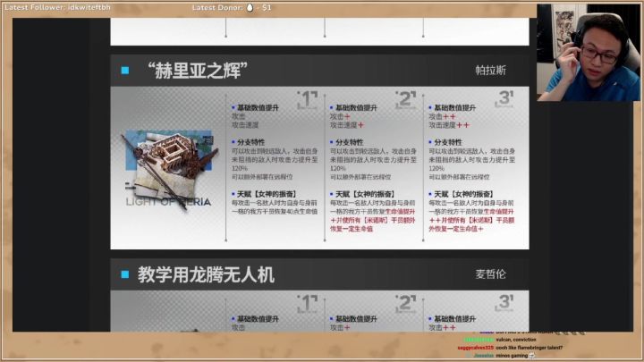Click "LIGHT OF HERIA" caption under artwork
Viewport: 644px width, 362px height.
pos(168,201)
